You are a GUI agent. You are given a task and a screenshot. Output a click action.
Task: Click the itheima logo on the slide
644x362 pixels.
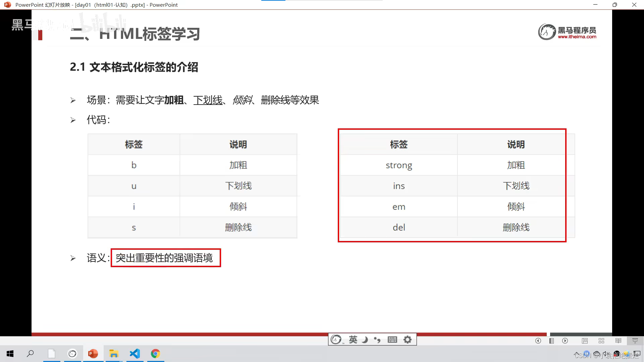[567, 32]
